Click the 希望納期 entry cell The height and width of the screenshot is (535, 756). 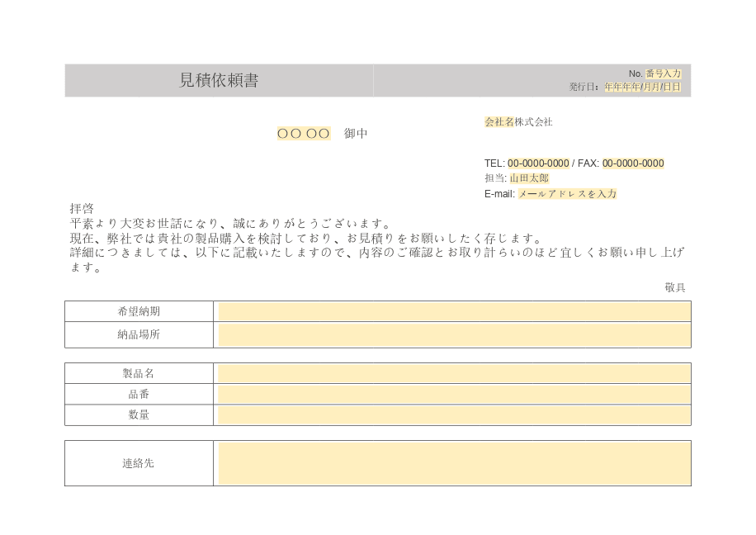point(452,312)
